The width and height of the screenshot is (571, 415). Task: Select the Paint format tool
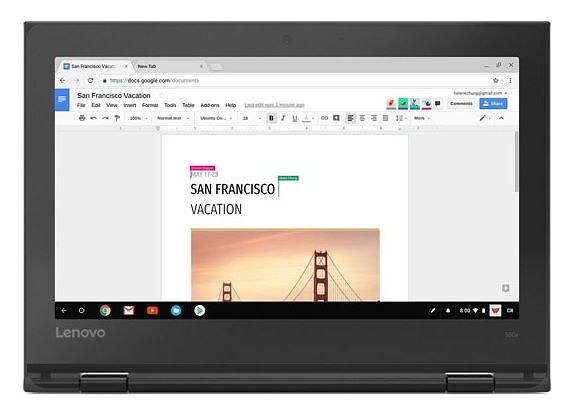117,118
